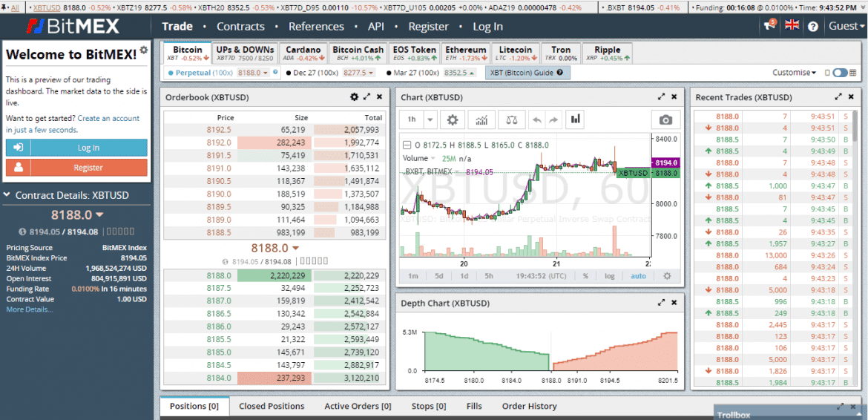Take a chart snapshot with camera icon
This screenshot has width=868, height=420.
665,120
